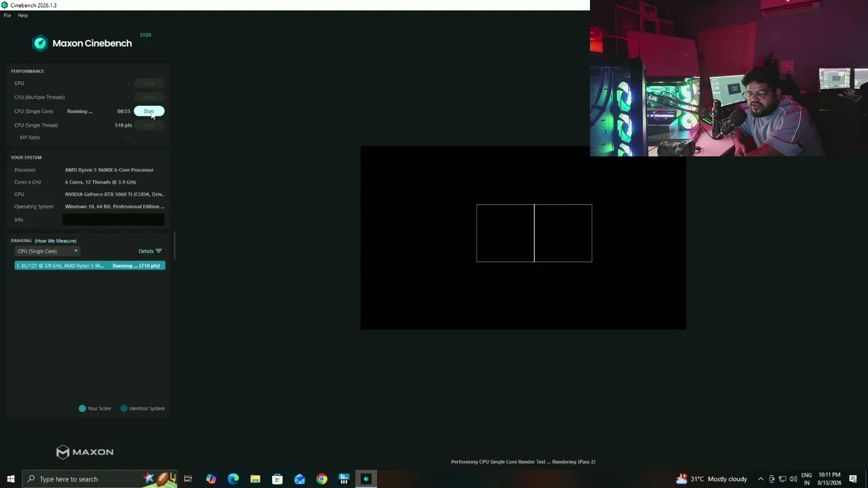Image resolution: width=868 pixels, height=488 pixels.
Task: Open Task View from the taskbar
Action: (x=188, y=479)
